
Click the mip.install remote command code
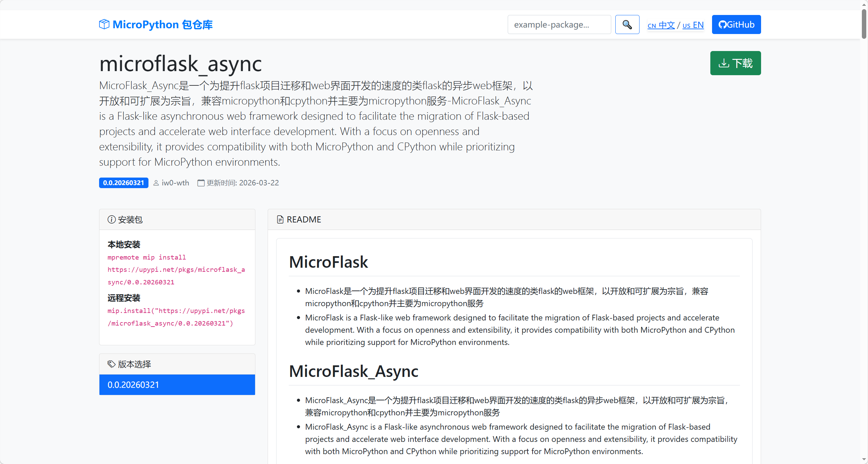(x=176, y=317)
